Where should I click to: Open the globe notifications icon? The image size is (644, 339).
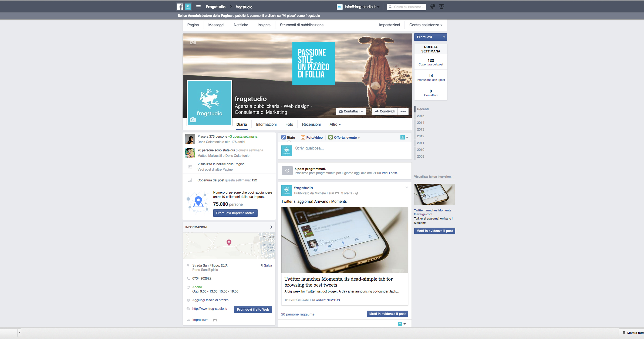click(x=433, y=7)
